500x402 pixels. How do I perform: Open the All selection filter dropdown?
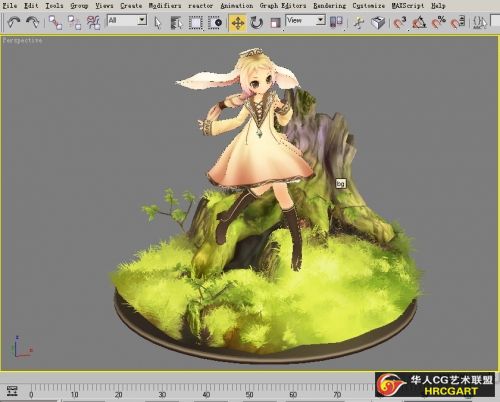127,20
